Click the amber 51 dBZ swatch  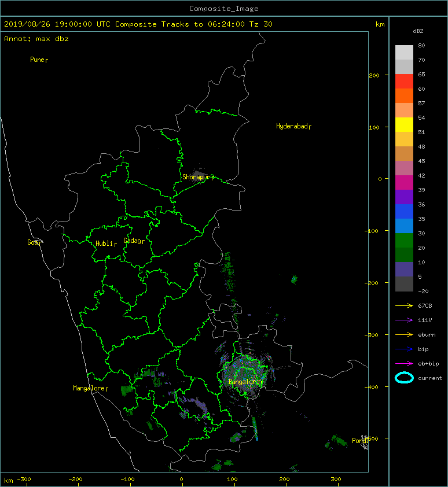click(x=404, y=139)
